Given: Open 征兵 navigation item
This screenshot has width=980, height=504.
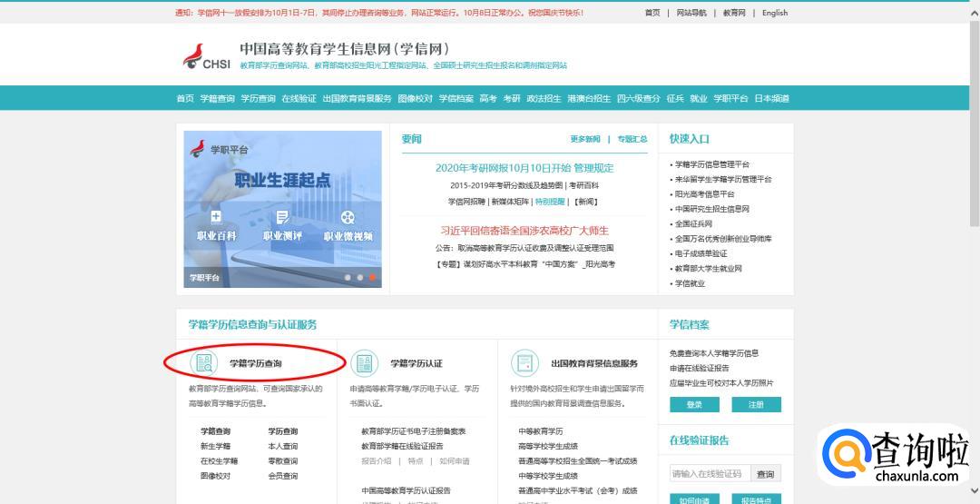Looking at the screenshot, I should point(675,99).
